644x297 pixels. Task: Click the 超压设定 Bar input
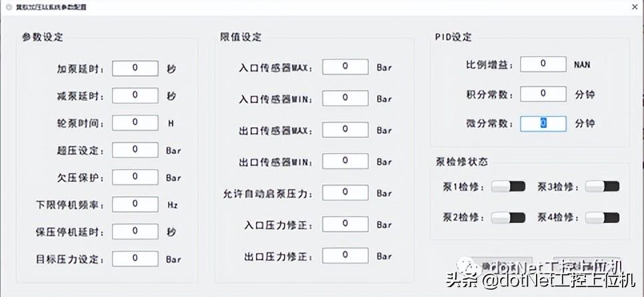pyautogui.click(x=135, y=150)
